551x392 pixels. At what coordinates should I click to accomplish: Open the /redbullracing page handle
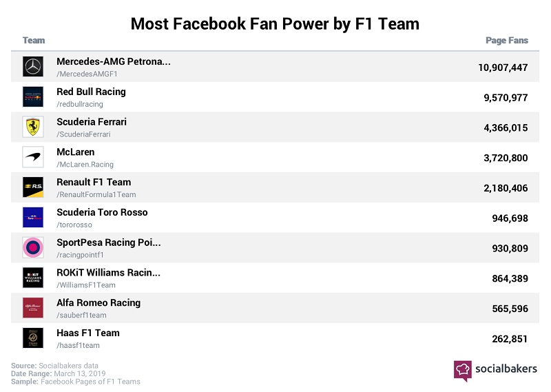80,105
